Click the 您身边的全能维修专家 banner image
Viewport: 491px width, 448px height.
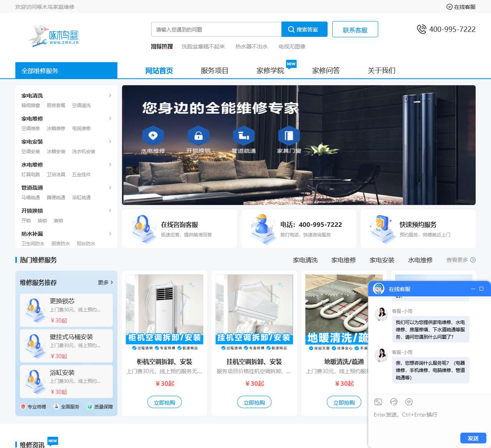299,145
